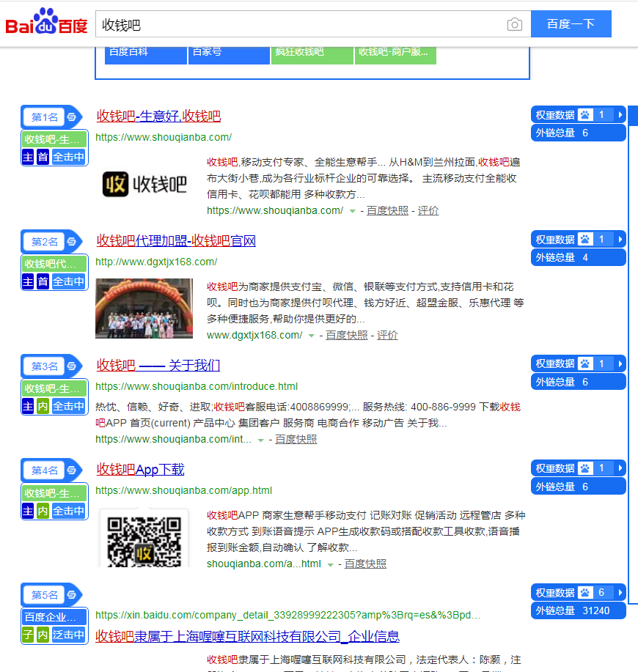This screenshot has width=638, height=672.
Task: Expand 权重数据 arrow for the 第5名 result
Action: point(620,593)
